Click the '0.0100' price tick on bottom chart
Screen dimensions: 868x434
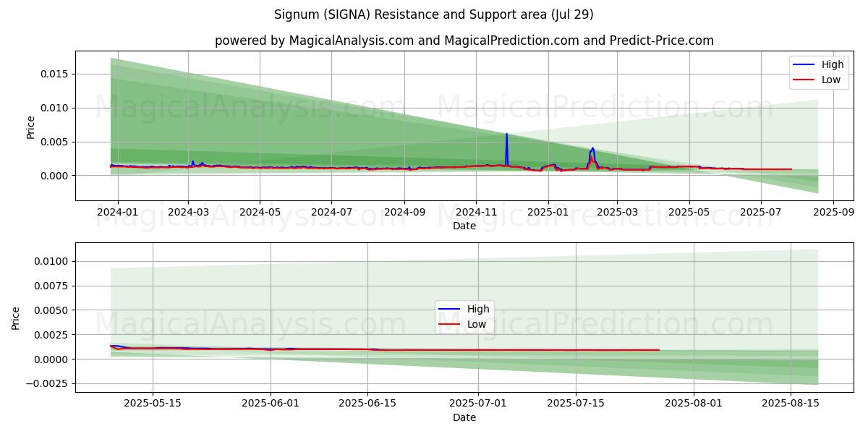[x=53, y=261]
